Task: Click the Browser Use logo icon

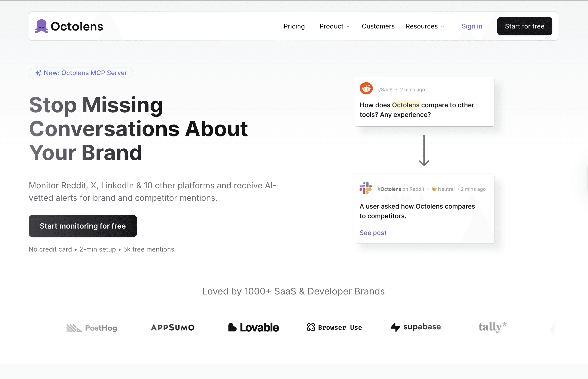Action: point(311,327)
